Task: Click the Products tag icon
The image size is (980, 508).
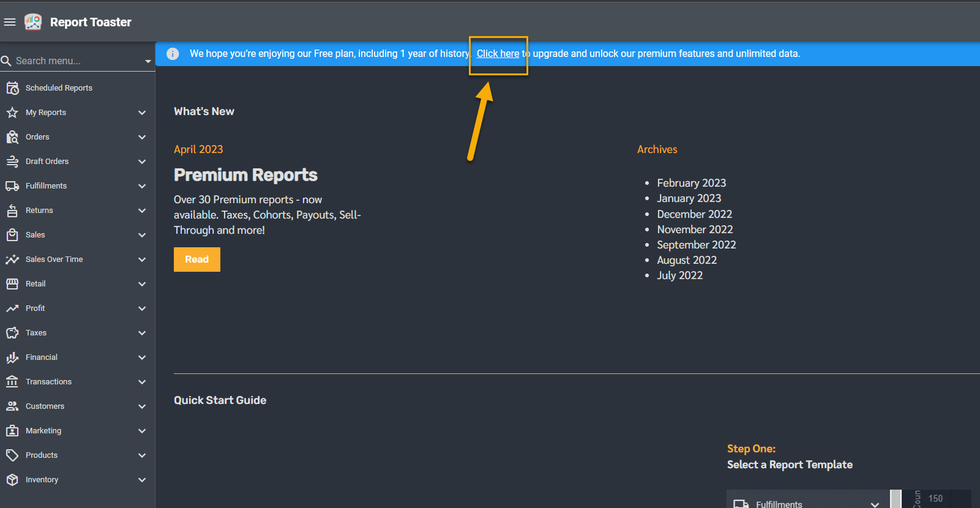Action: (12, 455)
